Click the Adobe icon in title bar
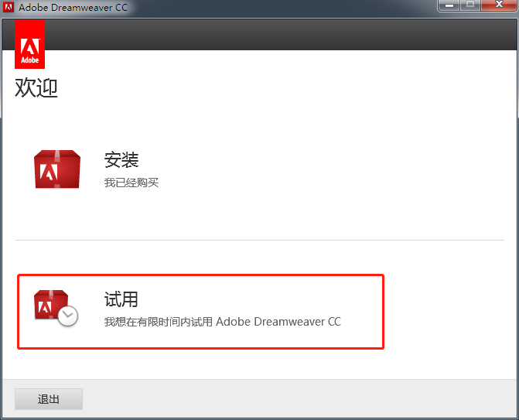This screenshot has height=420, width=519. pyautogui.click(x=9, y=7)
